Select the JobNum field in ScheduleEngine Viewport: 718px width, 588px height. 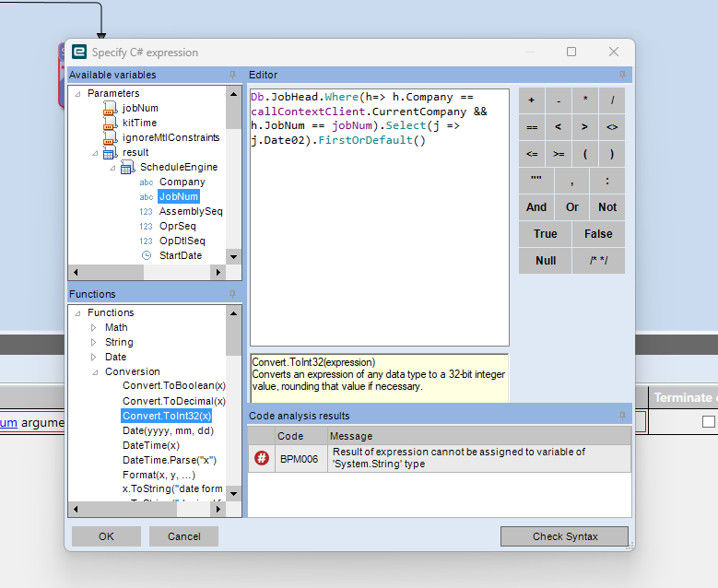pyautogui.click(x=179, y=196)
